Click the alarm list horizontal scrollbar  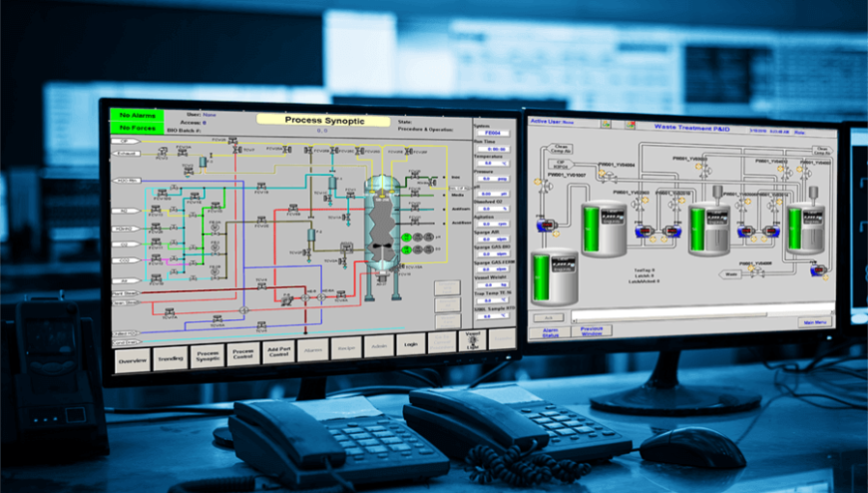702,318
